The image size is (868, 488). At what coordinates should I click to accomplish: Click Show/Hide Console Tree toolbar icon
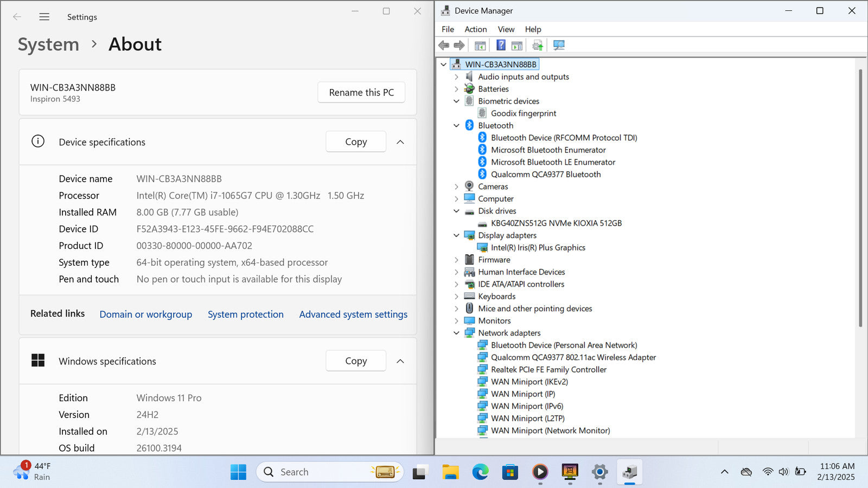click(480, 46)
